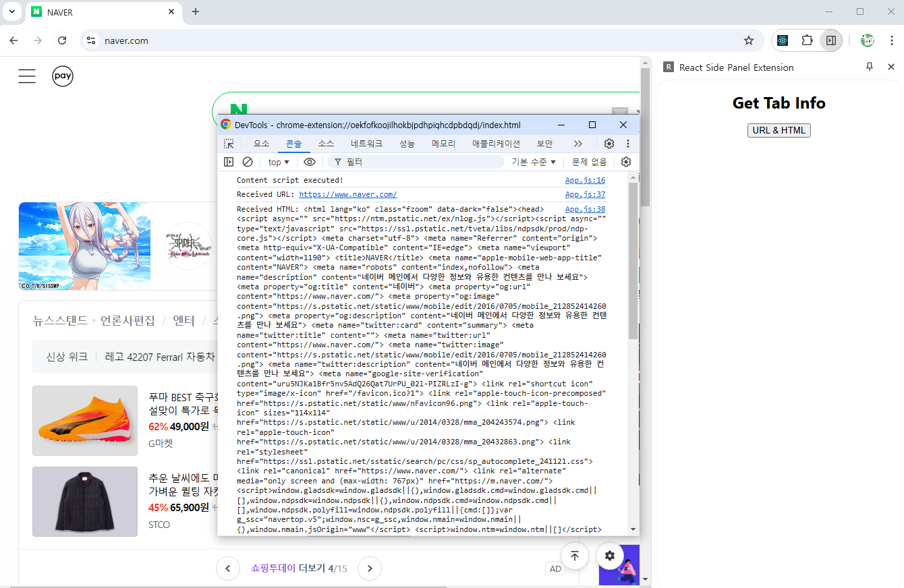904x588 pixels.
Task: Open App.js:37 source link
Action: [585, 194]
